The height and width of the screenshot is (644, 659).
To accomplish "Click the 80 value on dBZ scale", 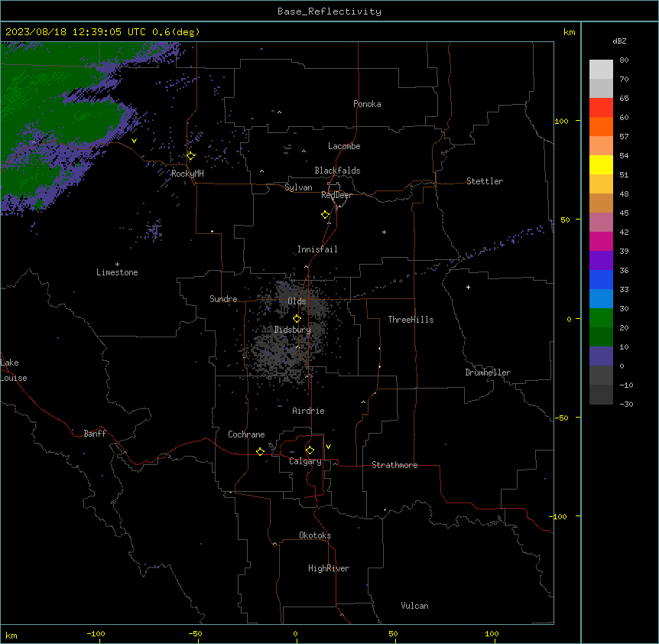I will coord(624,60).
